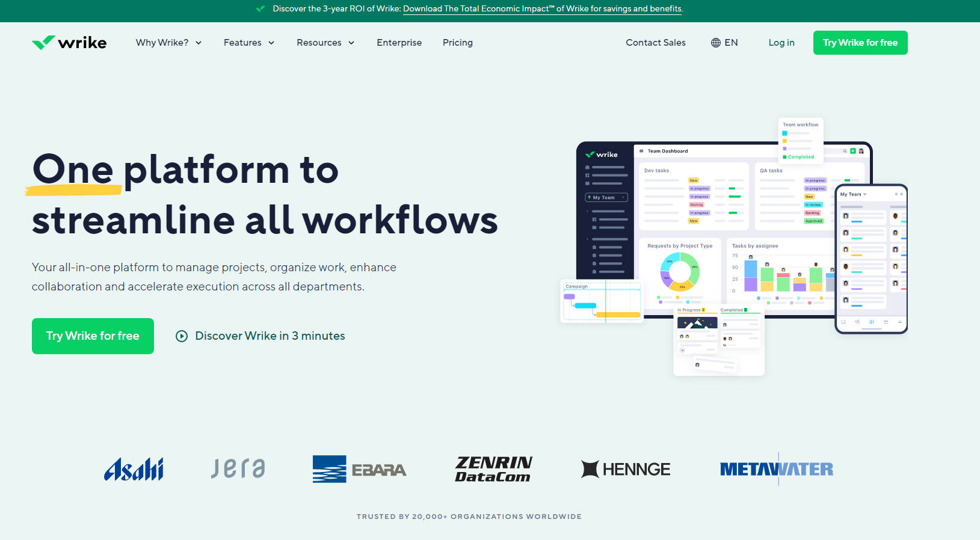Open the Features dropdown menu

click(x=249, y=43)
